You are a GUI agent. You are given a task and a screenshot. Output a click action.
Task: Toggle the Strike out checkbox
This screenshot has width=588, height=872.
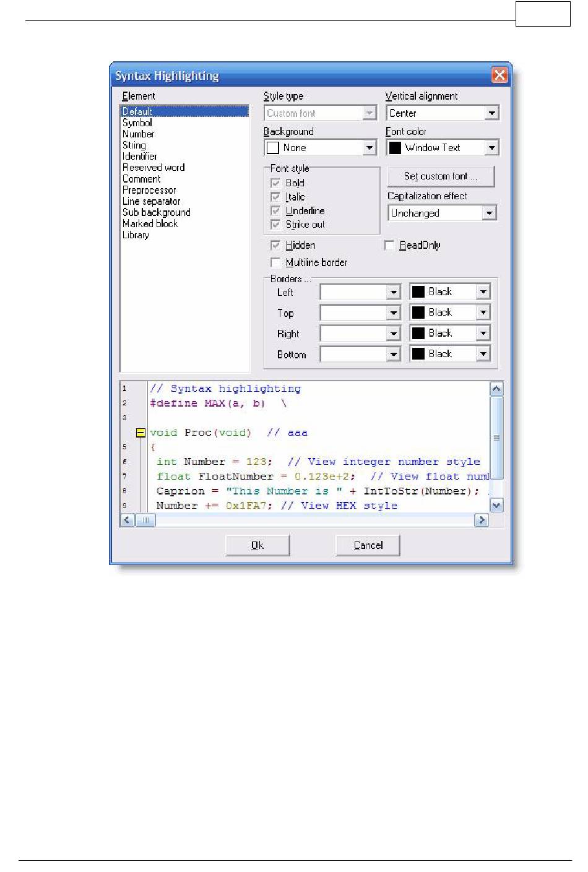[275, 224]
